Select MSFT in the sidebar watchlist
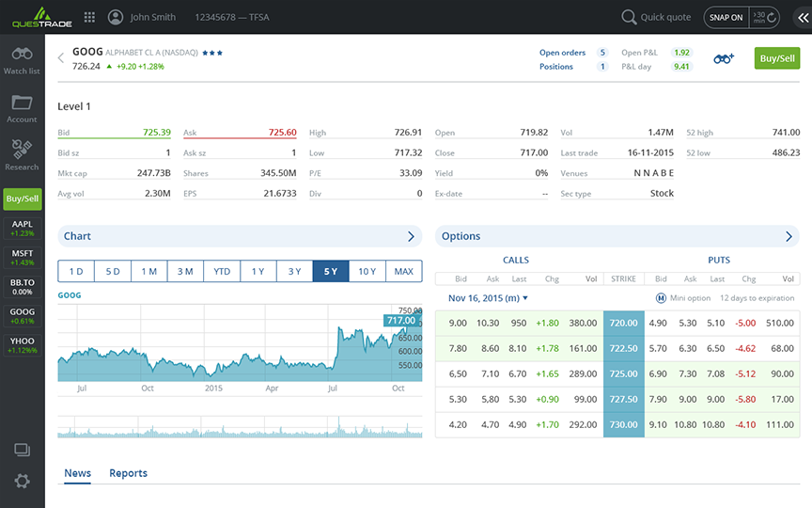Screen dimensions: 812x508 23,258
